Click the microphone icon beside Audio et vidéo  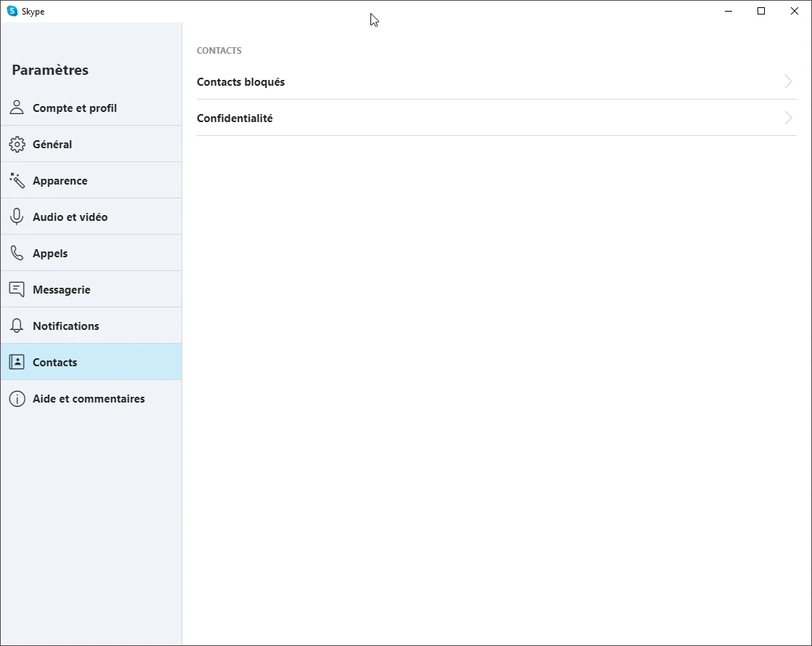(x=17, y=217)
